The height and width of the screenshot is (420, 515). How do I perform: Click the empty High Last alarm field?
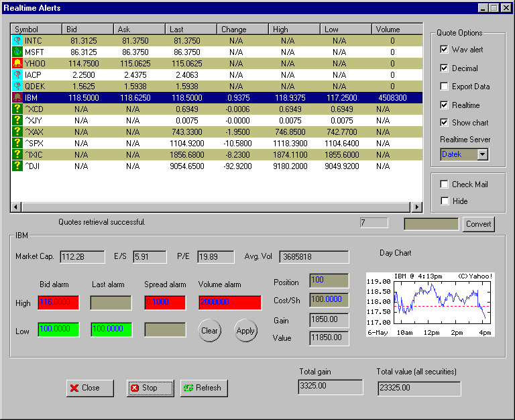tap(111, 303)
